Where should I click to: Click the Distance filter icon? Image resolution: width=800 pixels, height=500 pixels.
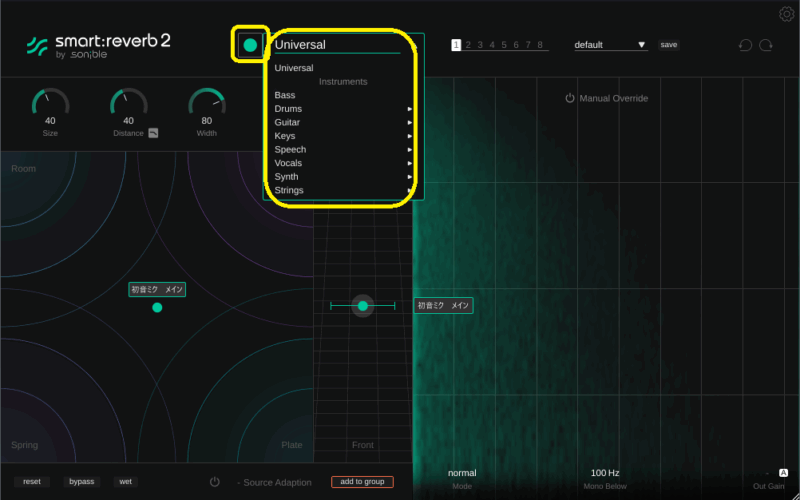(154, 133)
